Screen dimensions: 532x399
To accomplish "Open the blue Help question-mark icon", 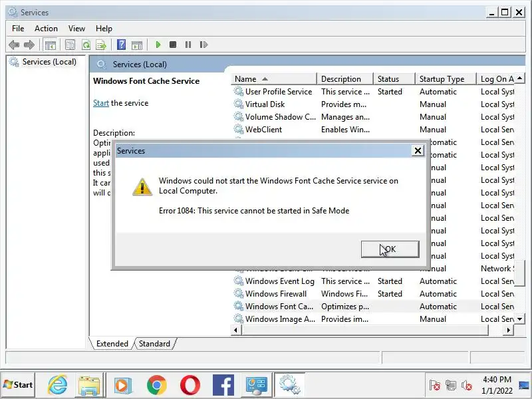I will (121, 45).
